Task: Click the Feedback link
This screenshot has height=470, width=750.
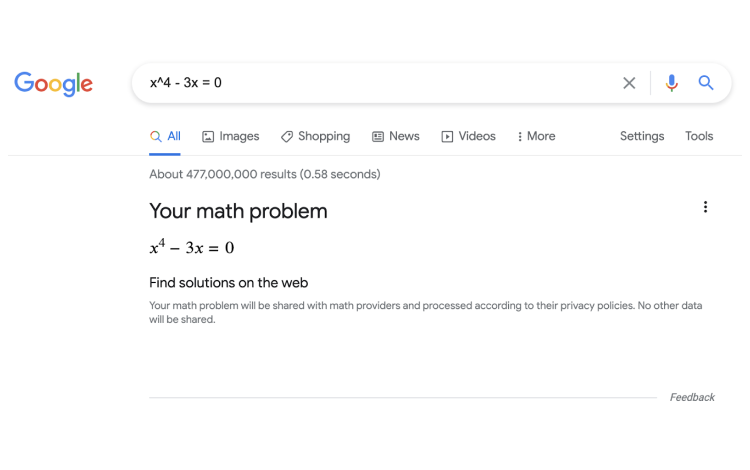Action: point(692,397)
